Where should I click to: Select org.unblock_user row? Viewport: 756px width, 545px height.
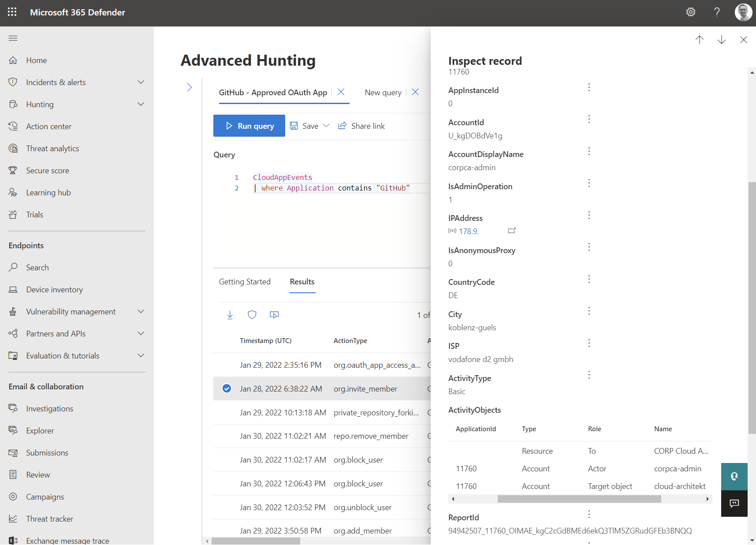pos(322,508)
